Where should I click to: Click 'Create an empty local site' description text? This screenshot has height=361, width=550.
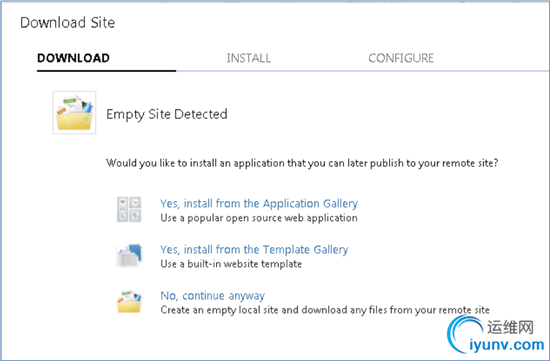(x=325, y=310)
